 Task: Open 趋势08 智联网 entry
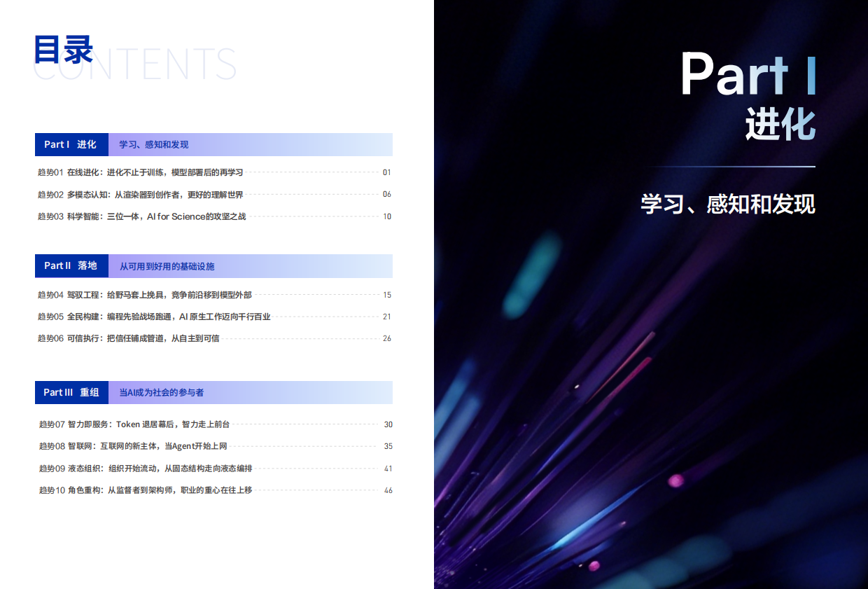tap(133, 446)
